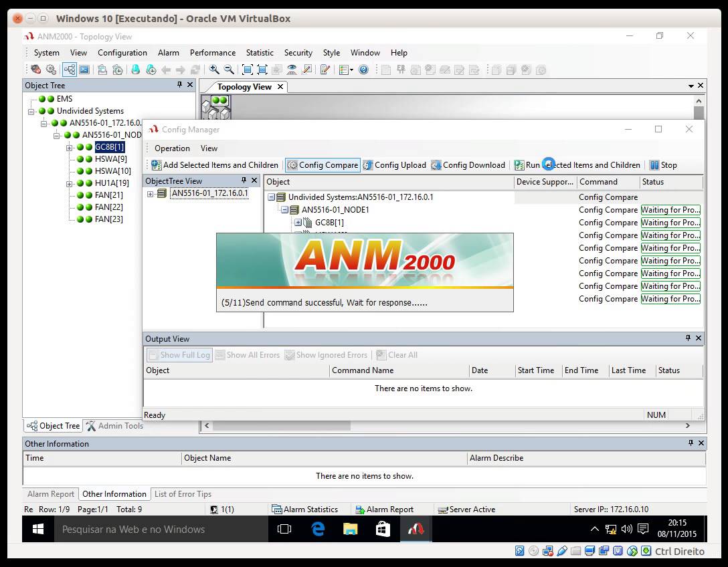This screenshot has width=728, height=567.
Task: Click the fit-to-window frame icon
Action: (x=248, y=70)
